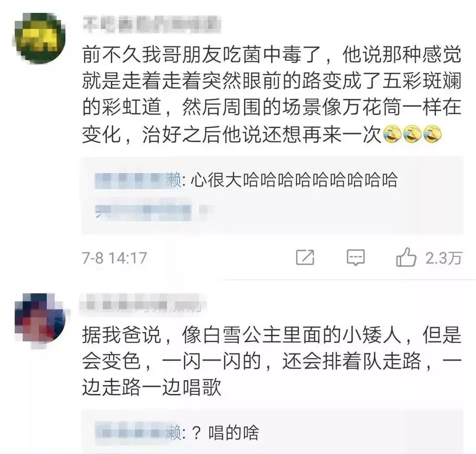The height and width of the screenshot is (454, 476).
Task: Tap the repost icon beside the timestamp
Action: tap(305, 258)
